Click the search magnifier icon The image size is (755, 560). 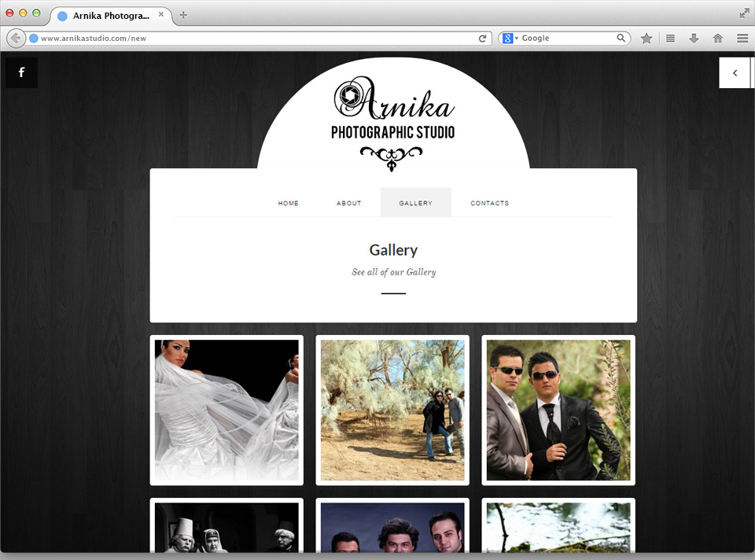(x=621, y=38)
